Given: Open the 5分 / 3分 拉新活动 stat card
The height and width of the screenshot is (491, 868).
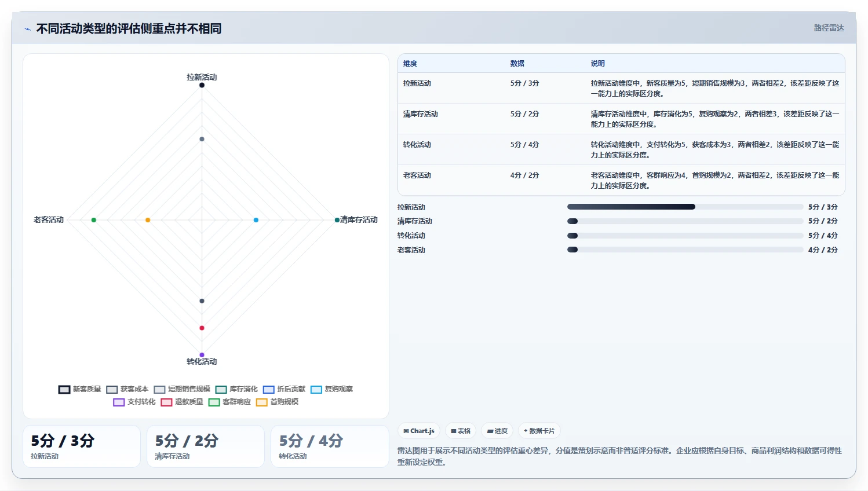Looking at the screenshot, I should (82, 446).
